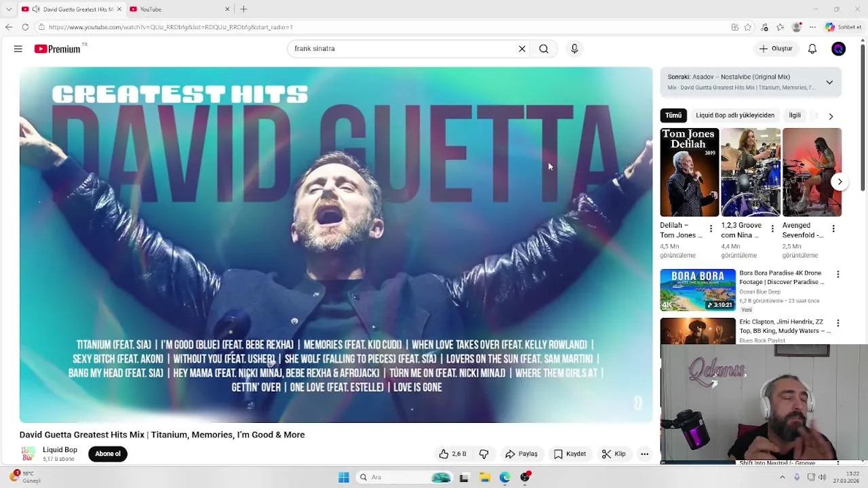Open the YouTube account avatar menu
The width and height of the screenshot is (868, 488).
[x=839, y=49]
